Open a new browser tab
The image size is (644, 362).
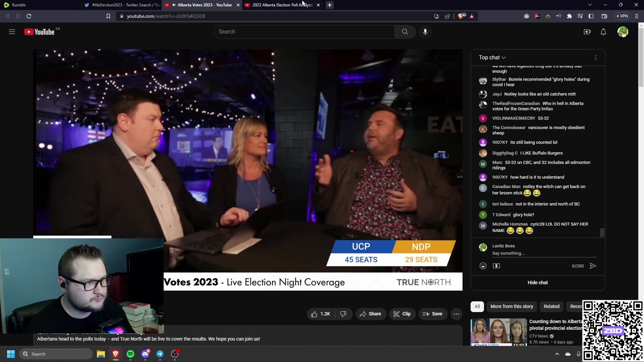330,5
